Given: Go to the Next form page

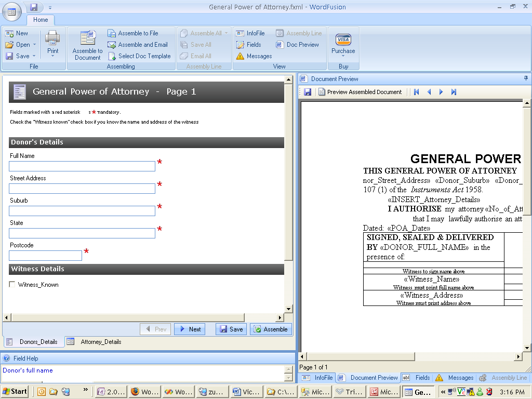Looking at the screenshot, I should tap(190, 329).
